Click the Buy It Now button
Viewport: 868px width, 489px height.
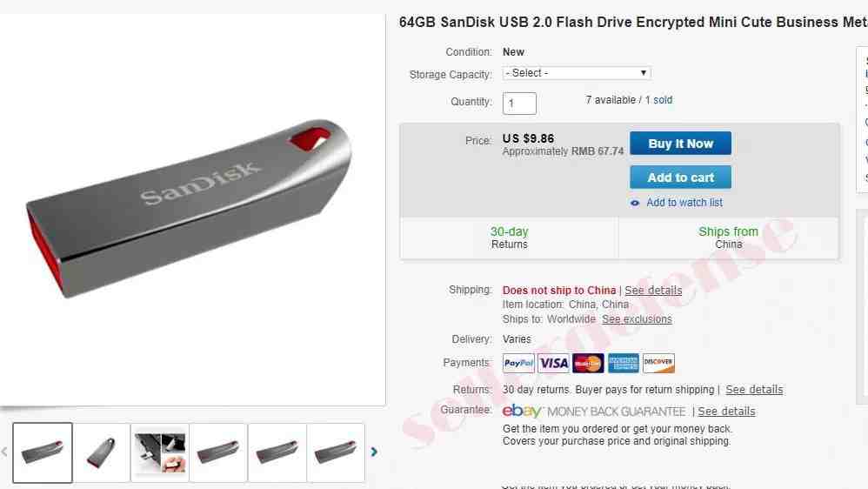(x=680, y=144)
